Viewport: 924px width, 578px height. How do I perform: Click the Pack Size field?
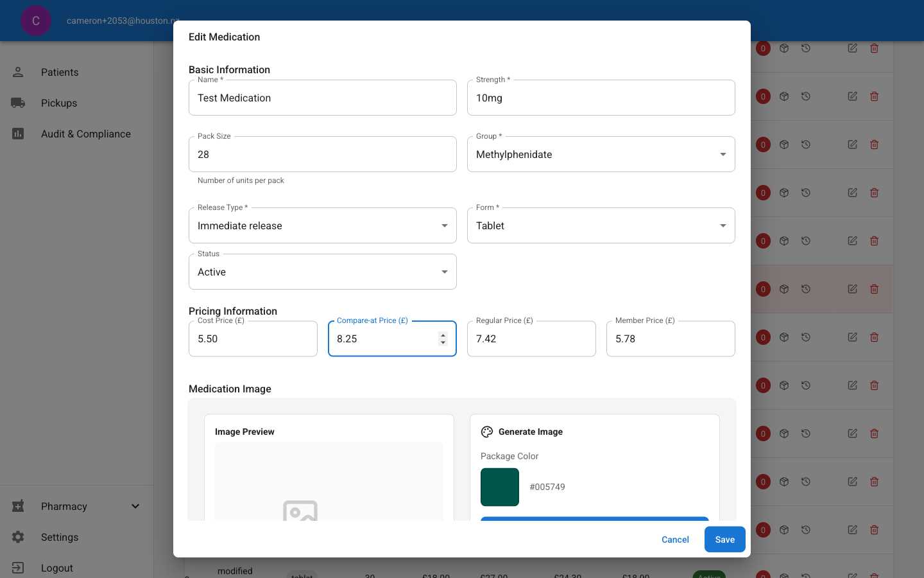coord(323,154)
